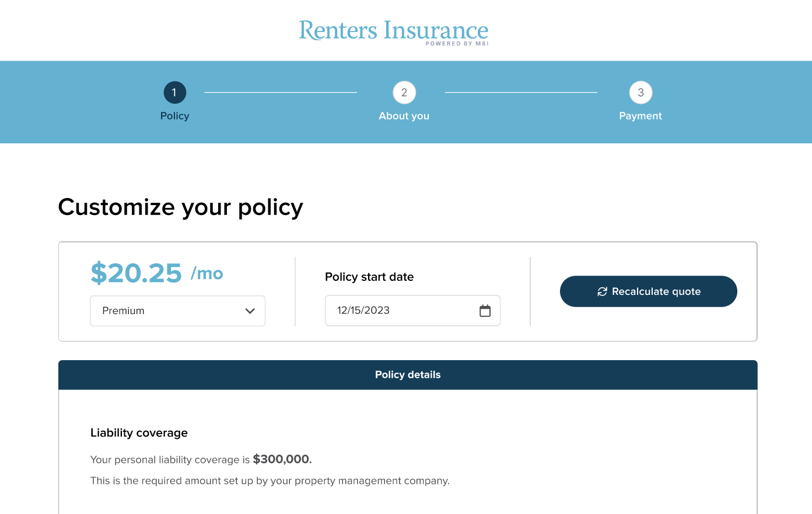Click the Policy details header bar
This screenshot has width=812, height=514.
click(407, 375)
